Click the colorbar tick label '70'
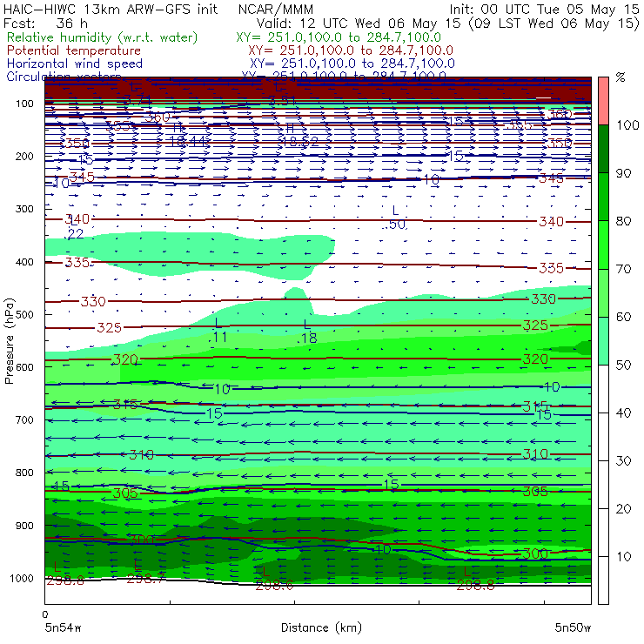Viewport: 644px width, 644px height. pos(623,269)
